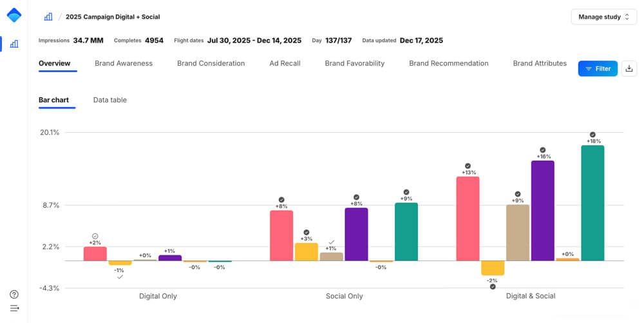Open the bar chart sidebar icon

point(14,44)
